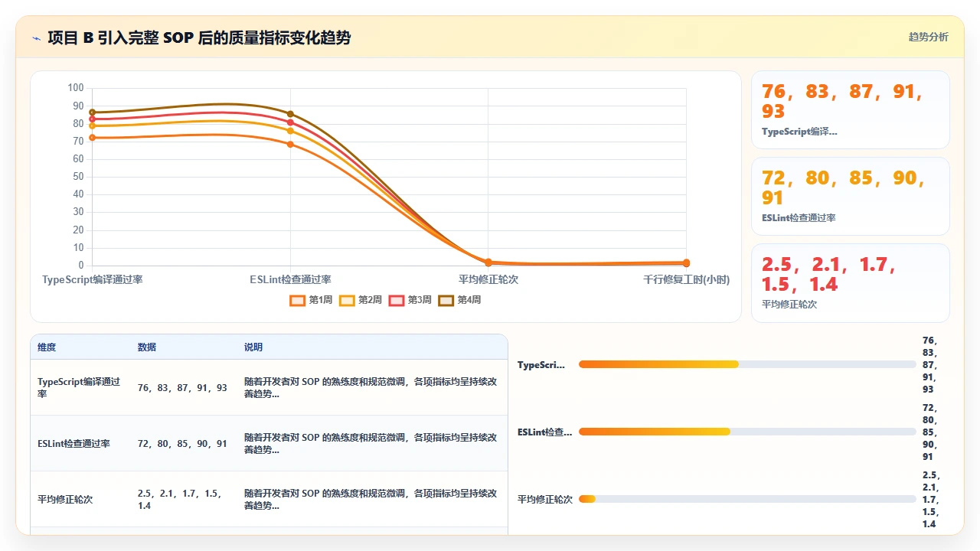Click the chart x-axis label TypeScript编译通过率
The height and width of the screenshot is (551, 980).
(93, 279)
